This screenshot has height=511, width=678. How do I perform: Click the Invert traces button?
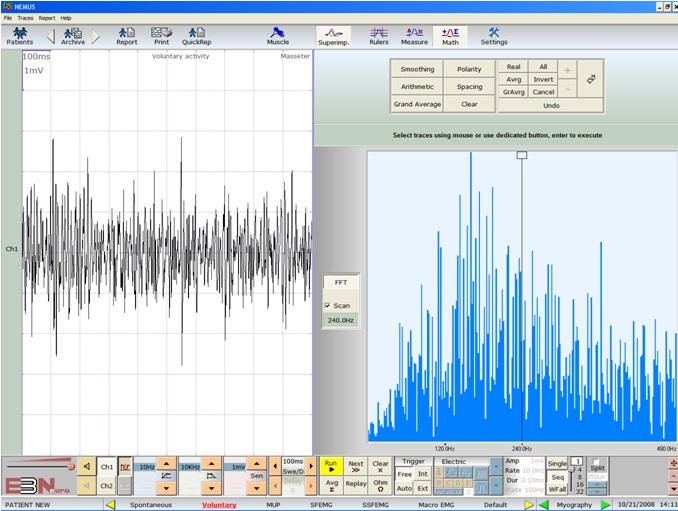tap(543, 79)
